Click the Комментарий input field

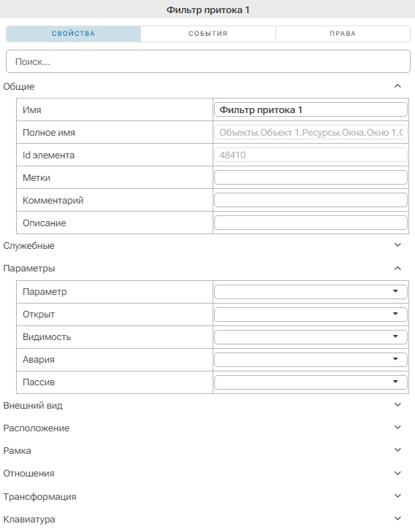click(x=311, y=200)
